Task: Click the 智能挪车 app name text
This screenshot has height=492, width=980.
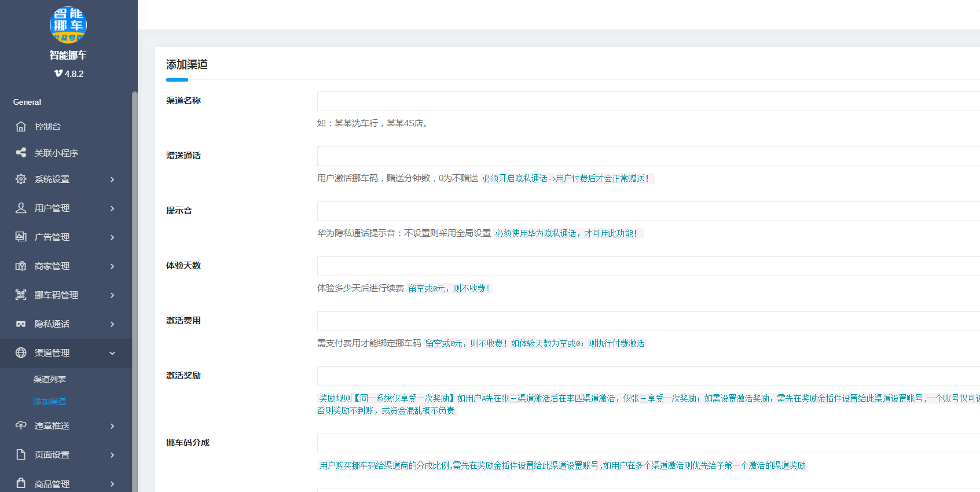Action: click(68, 55)
